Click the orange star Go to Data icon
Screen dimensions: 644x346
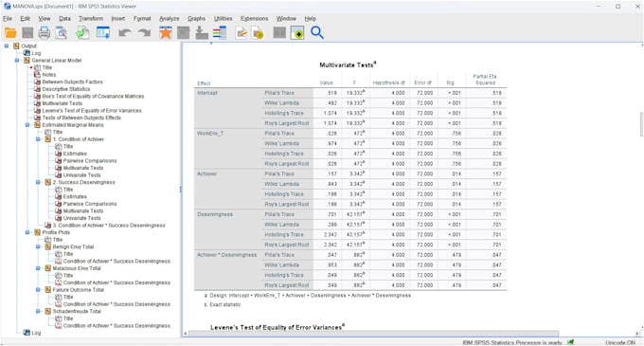(166, 33)
